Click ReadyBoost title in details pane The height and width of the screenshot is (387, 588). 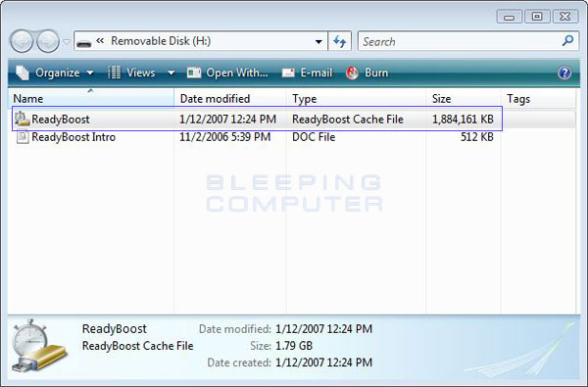114,328
